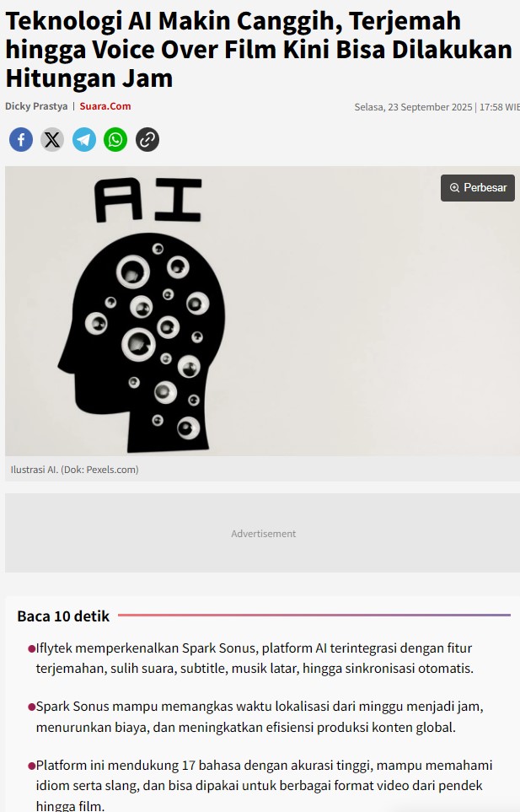Click the AI letters in the illustration
Screen dimensions: 520x812
148,200
